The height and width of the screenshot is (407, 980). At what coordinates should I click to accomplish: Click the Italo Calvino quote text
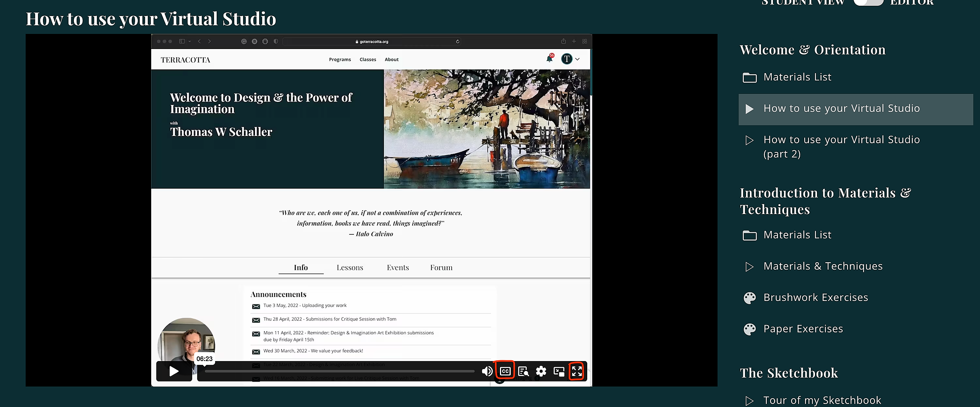tap(371, 223)
